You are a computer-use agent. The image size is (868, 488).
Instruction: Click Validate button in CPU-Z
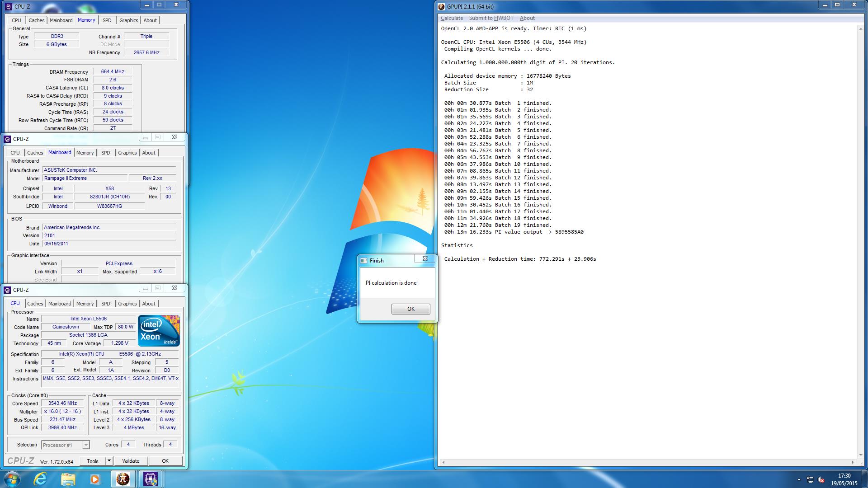[x=131, y=461]
